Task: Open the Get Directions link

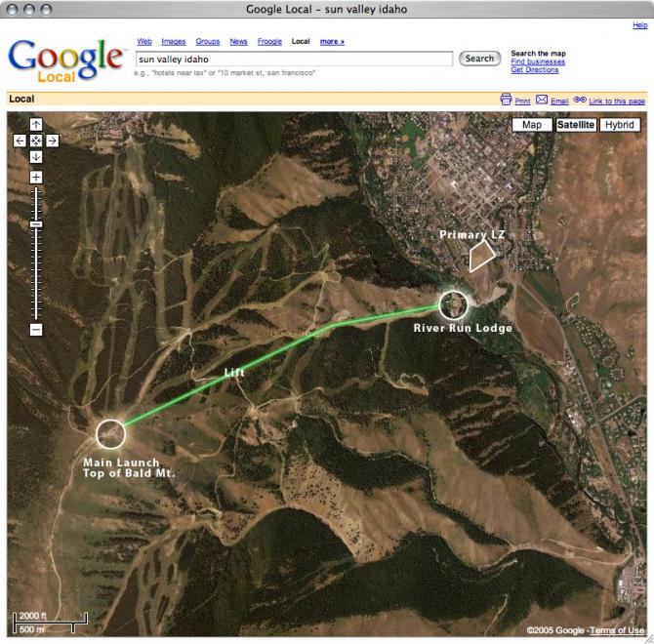Action: pyautogui.click(x=535, y=69)
